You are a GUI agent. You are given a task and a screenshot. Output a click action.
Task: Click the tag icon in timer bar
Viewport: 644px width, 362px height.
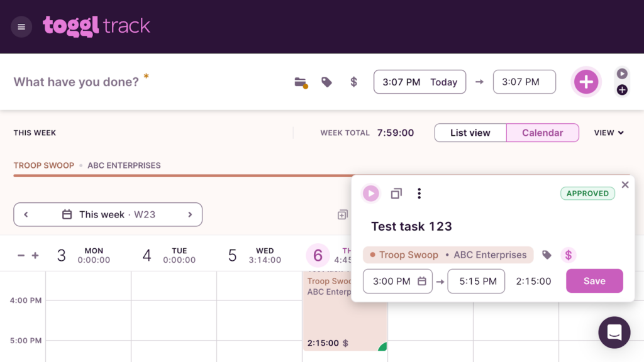pos(326,82)
